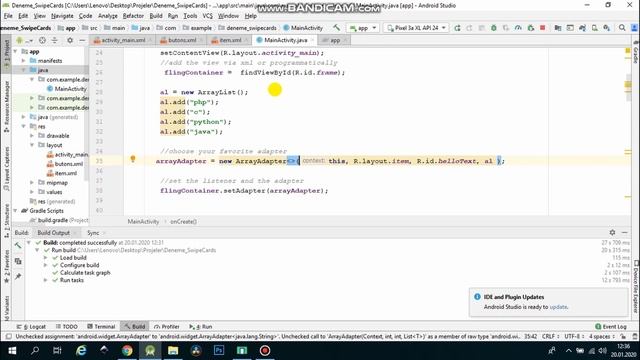This screenshot has height=360, width=640.
Task: Click the update link in notification
Action: click(558, 307)
